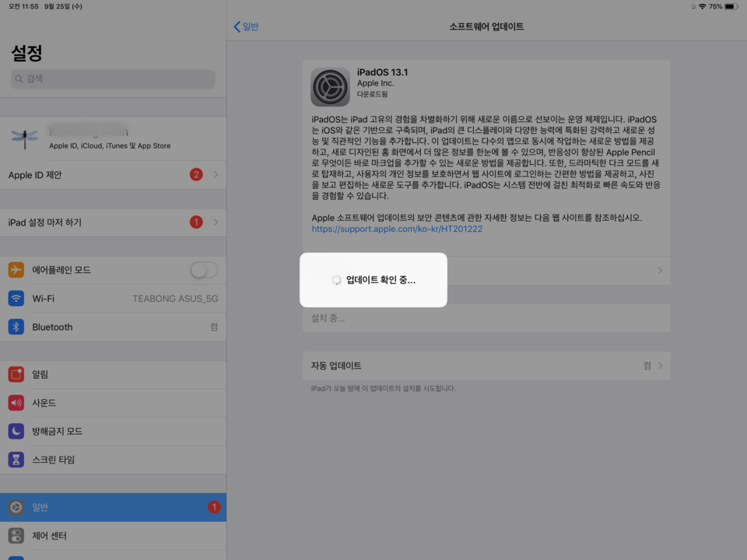The image size is (747, 560).
Task: Tap the Bluetooth icon in sidebar
Action: tap(16, 327)
